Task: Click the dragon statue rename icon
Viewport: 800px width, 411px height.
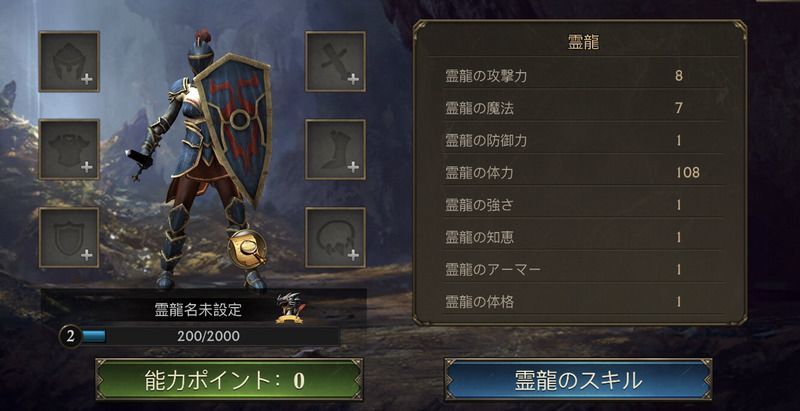Action: point(290,308)
